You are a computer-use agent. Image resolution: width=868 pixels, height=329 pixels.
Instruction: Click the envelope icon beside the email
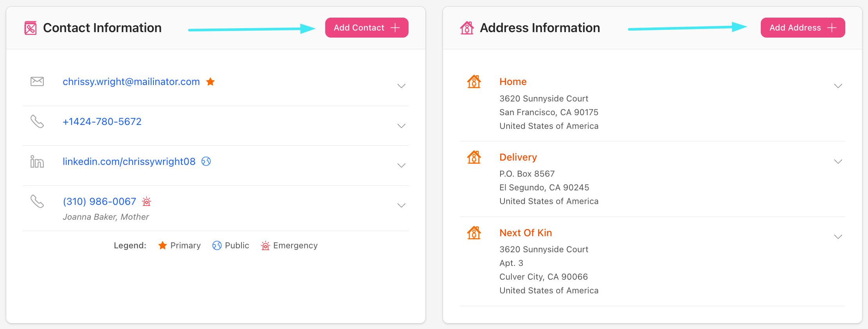37,81
